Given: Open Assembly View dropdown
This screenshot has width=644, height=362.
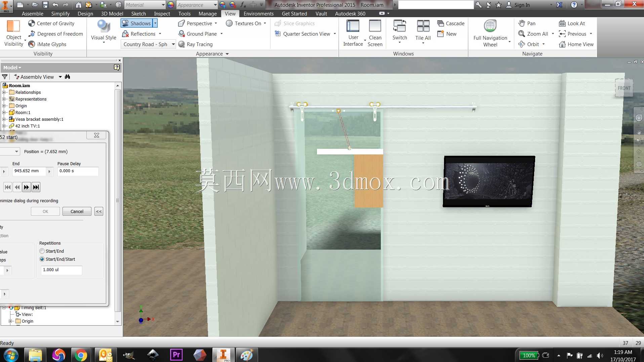Looking at the screenshot, I should [60, 77].
